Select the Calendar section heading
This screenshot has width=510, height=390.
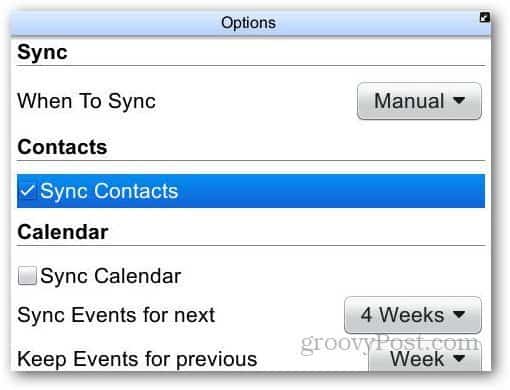[63, 232]
